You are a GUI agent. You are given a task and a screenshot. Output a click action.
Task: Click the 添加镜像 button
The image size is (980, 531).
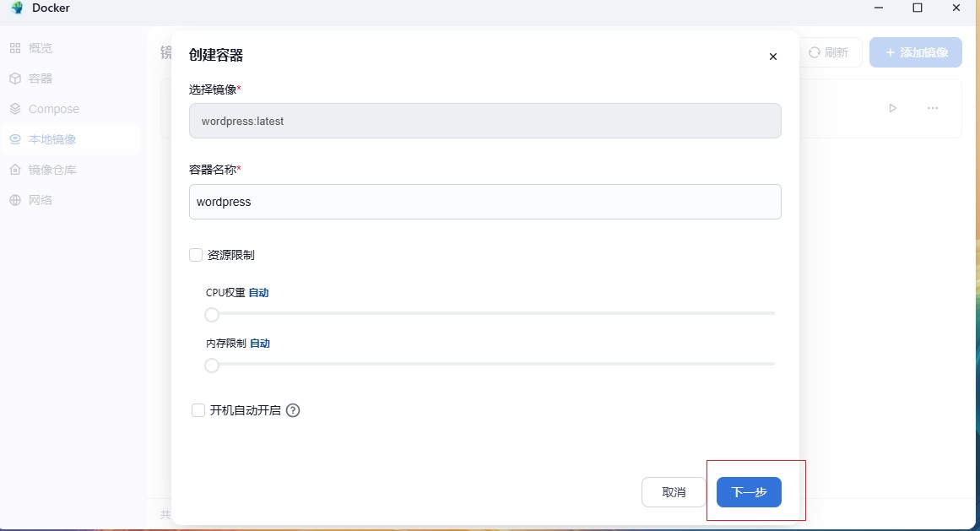pyautogui.click(x=915, y=52)
